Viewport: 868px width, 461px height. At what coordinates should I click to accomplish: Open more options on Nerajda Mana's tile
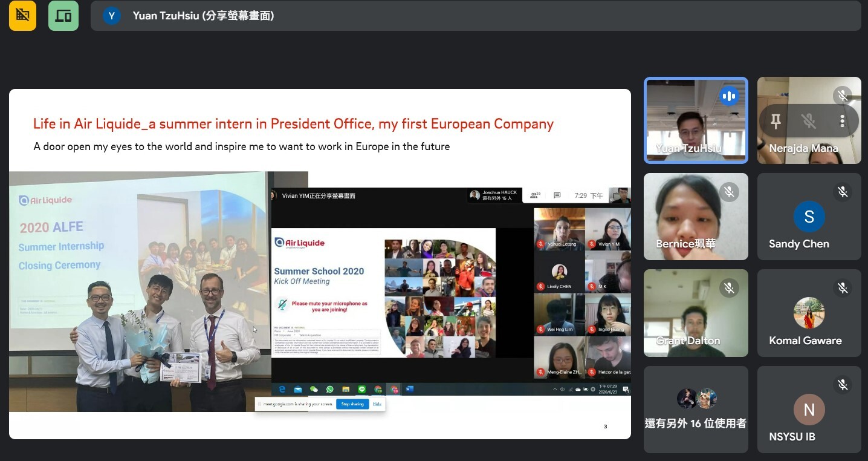(841, 122)
